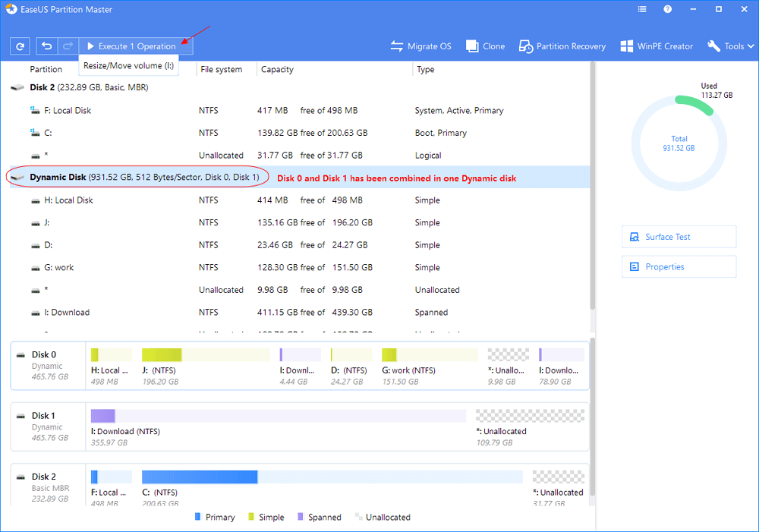Click the Capacity column header
759x532 pixels.
click(x=277, y=69)
